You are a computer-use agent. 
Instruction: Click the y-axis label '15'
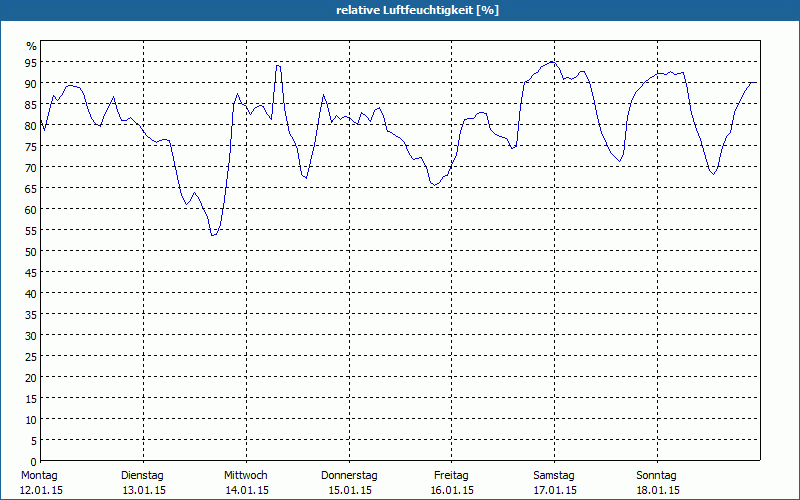pos(31,399)
